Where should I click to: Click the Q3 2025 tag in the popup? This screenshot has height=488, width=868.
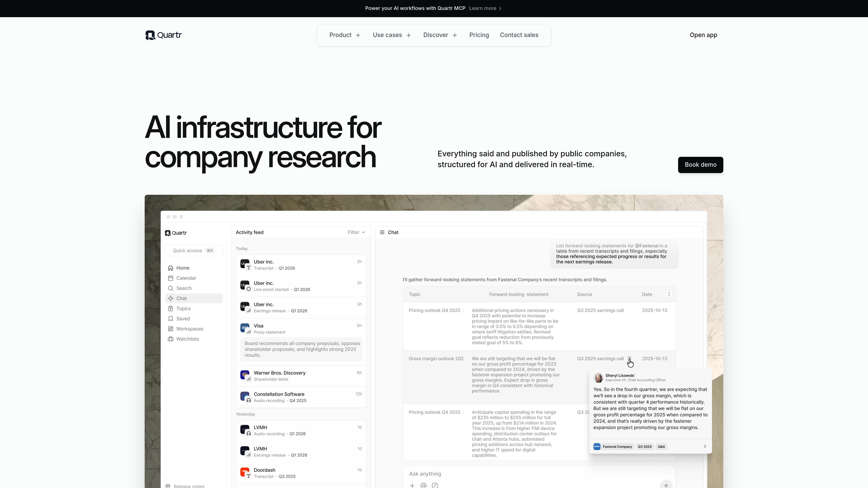pyautogui.click(x=645, y=447)
